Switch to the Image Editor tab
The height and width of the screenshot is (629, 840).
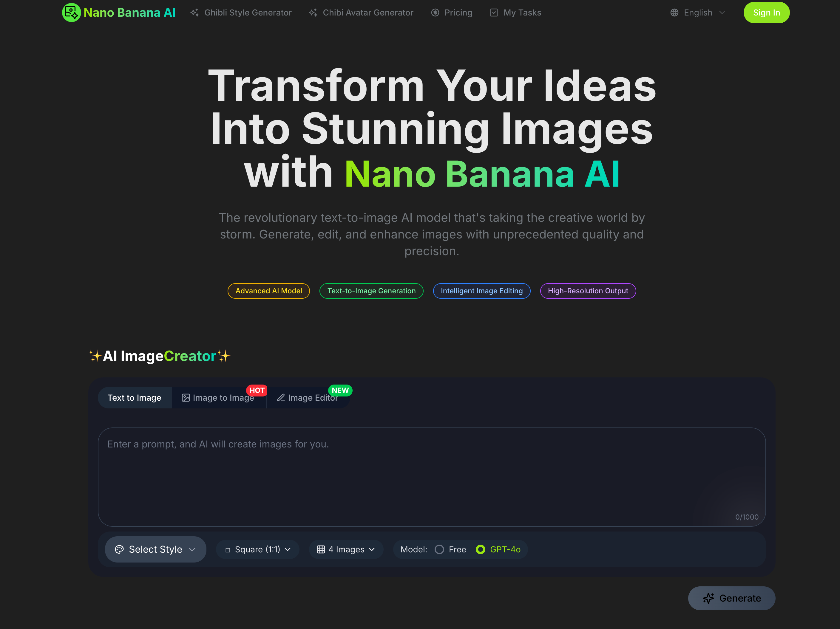click(308, 398)
